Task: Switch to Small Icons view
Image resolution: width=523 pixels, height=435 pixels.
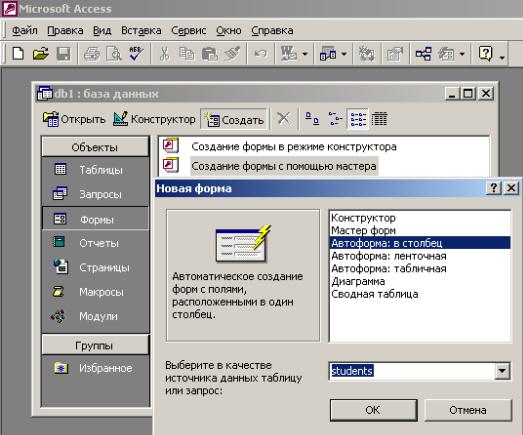Action: (335, 119)
